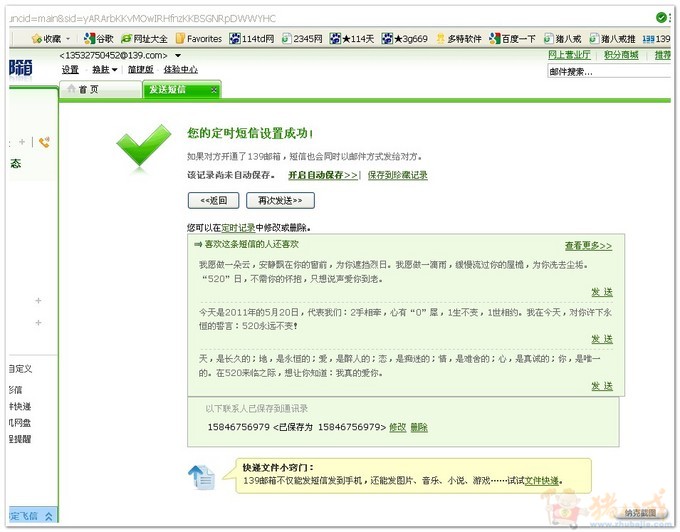
Task: Open the ★3g669 bookmark
Action: tap(405, 39)
